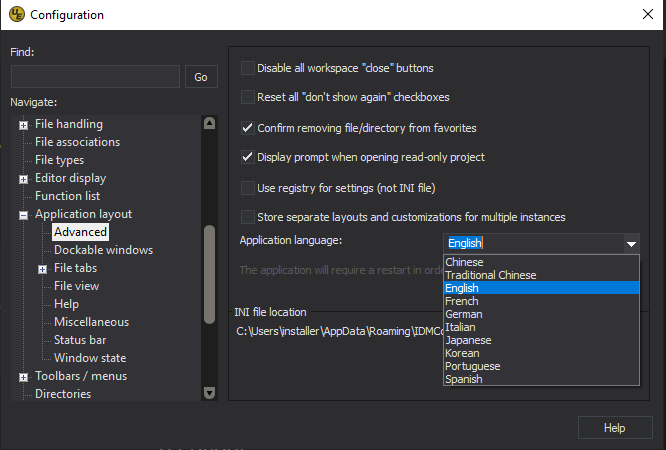
Task: Collapse the Application layout node
Action: tap(23, 215)
